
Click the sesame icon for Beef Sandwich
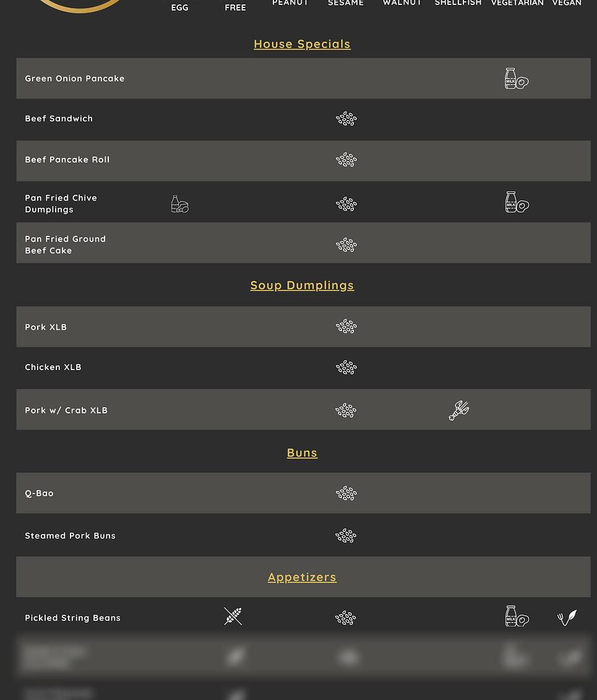click(346, 119)
